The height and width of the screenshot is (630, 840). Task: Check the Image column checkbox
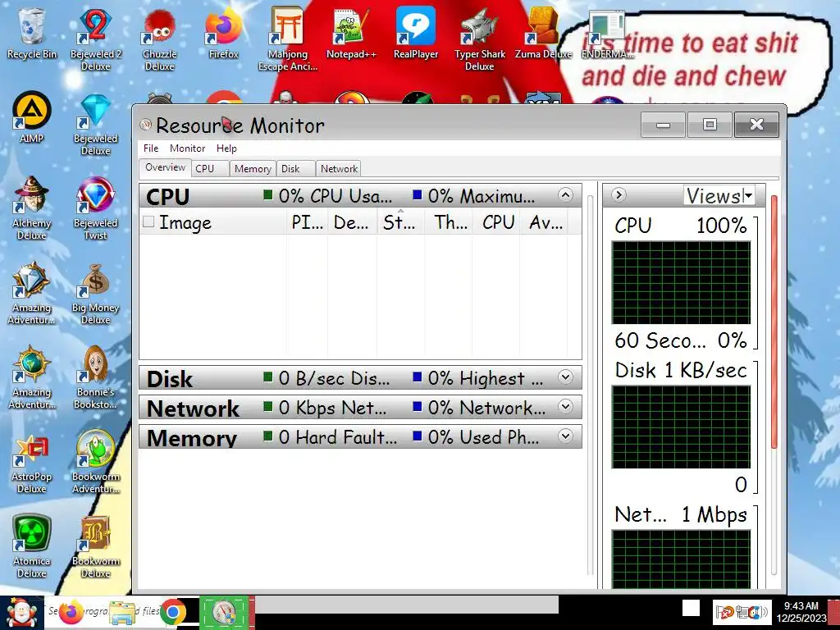click(x=148, y=221)
